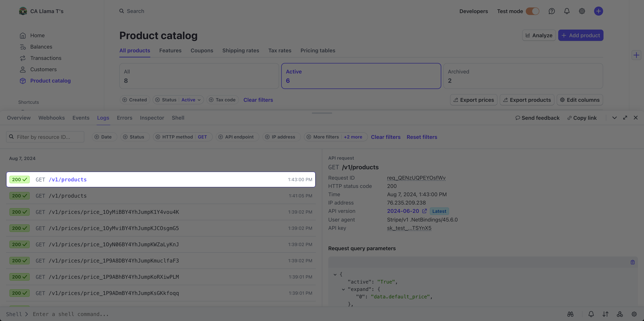Toggle the Test mode switch
644x321 pixels.
(x=532, y=11)
